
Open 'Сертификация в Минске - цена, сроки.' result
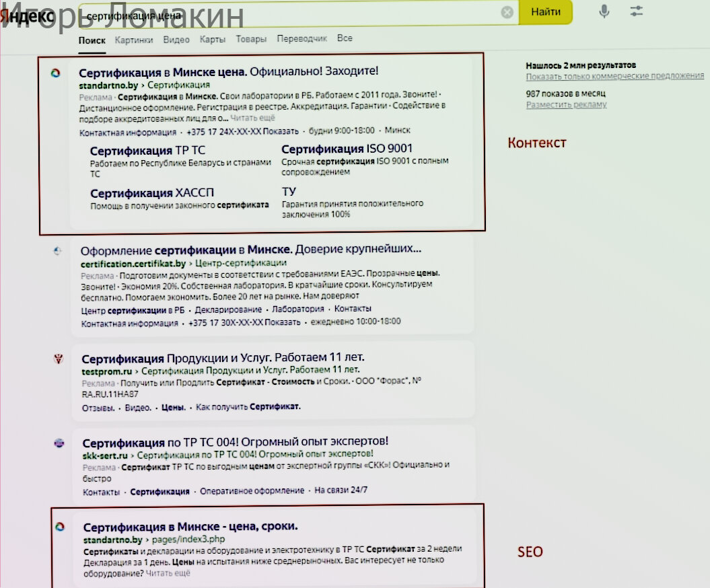point(190,526)
